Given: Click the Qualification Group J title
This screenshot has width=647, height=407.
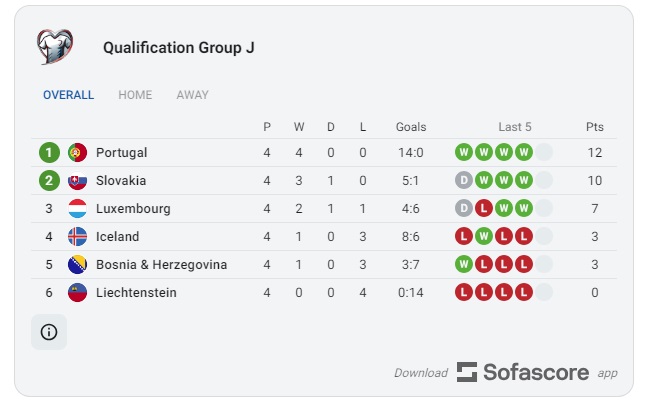Looking at the screenshot, I should pos(179,48).
